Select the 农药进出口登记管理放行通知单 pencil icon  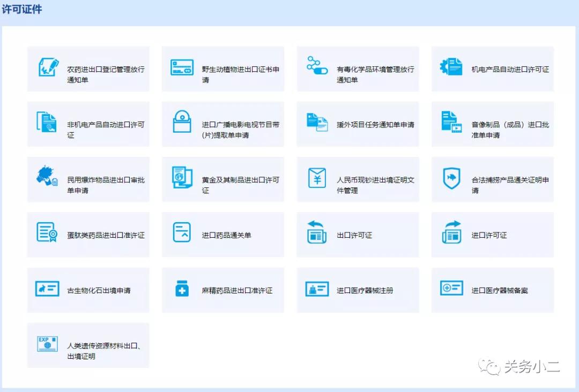click(x=47, y=69)
